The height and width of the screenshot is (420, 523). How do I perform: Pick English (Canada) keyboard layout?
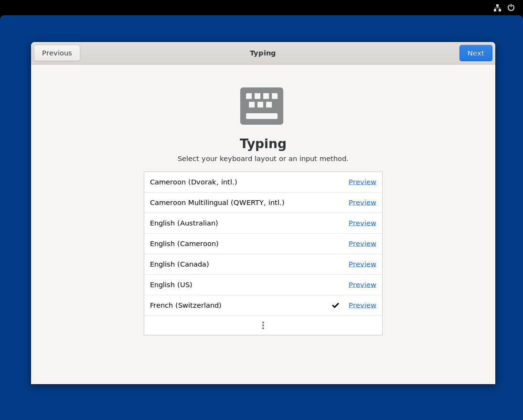pos(180,264)
